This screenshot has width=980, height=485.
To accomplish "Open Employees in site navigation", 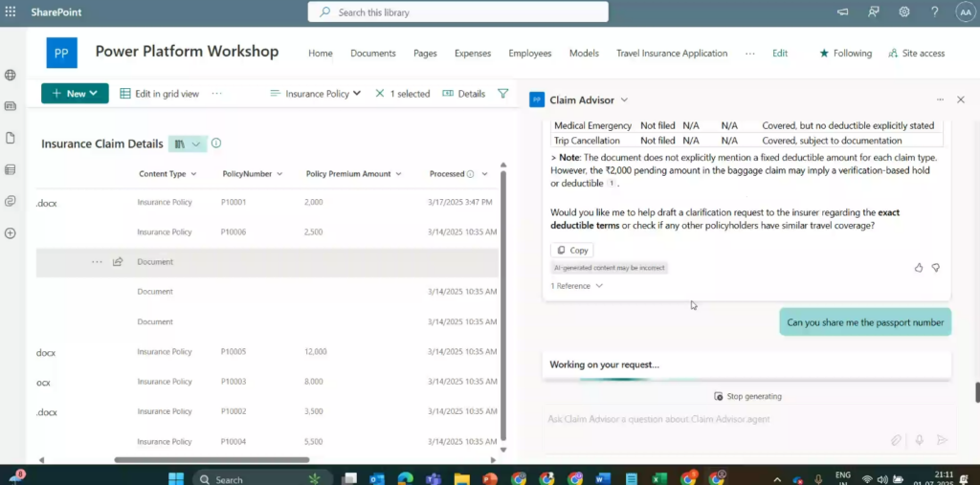I will 530,54.
